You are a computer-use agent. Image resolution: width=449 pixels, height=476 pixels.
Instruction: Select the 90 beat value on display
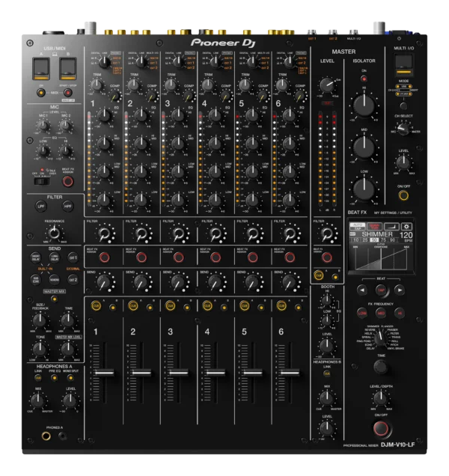pyautogui.click(x=393, y=239)
